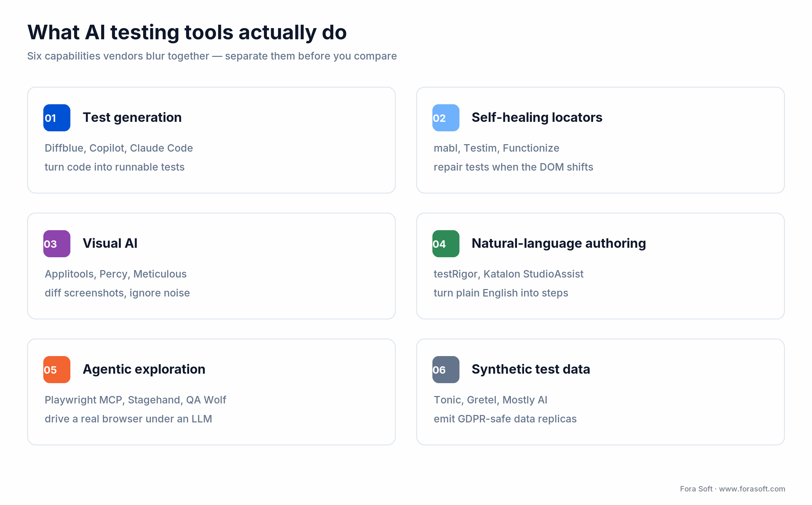Click 'Tonic, Gretel, Mostly AI' text
Viewport: 812px width, 505px height.
point(491,400)
